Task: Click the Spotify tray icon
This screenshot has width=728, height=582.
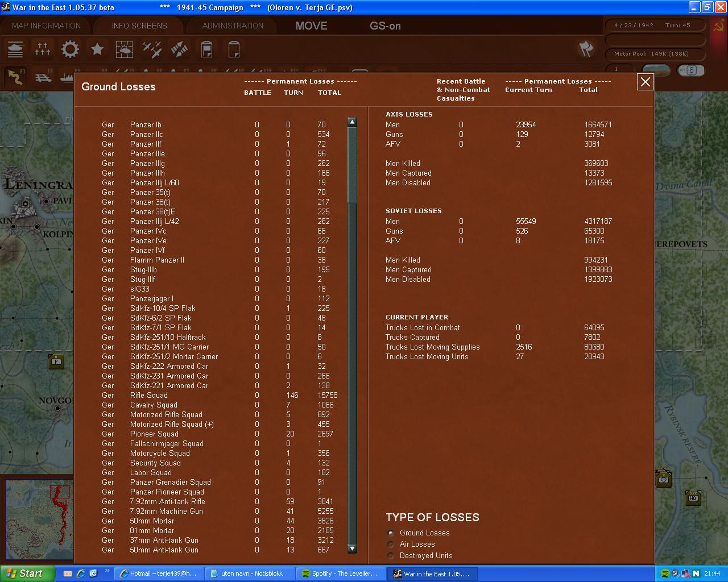Action: [x=665, y=573]
